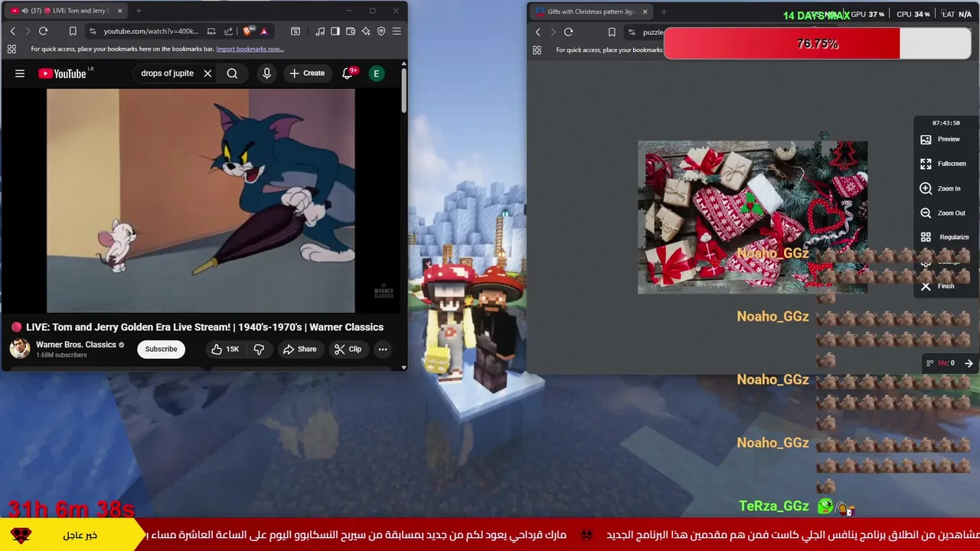Close the LIVE: Tom and Jerry tab

coord(119,11)
